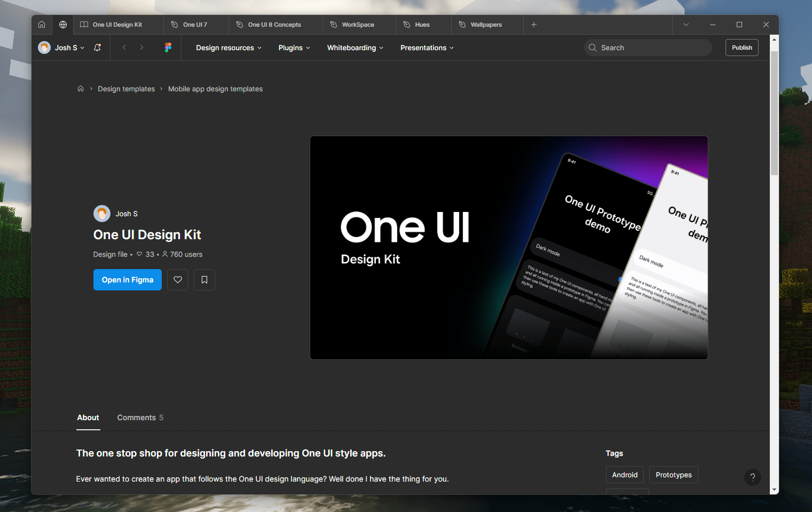Image resolution: width=812 pixels, height=512 pixels.
Task: Go back with the left arrow
Action: [124, 48]
